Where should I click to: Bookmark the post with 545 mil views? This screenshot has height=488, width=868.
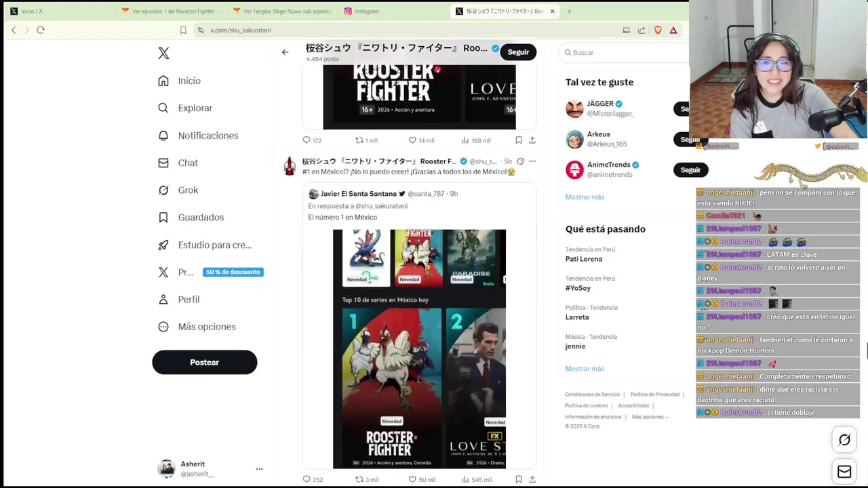pyautogui.click(x=518, y=479)
